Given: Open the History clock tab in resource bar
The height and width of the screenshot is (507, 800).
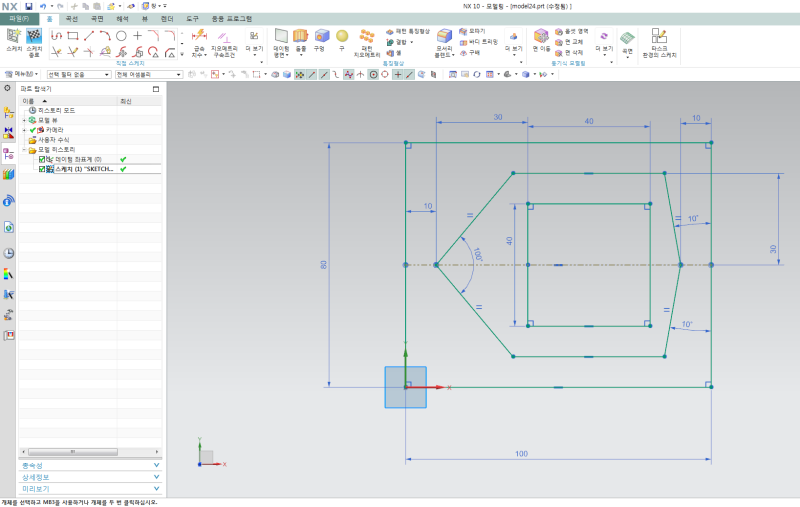Looking at the screenshot, I should pyautogui.click(x=9, y=253).
